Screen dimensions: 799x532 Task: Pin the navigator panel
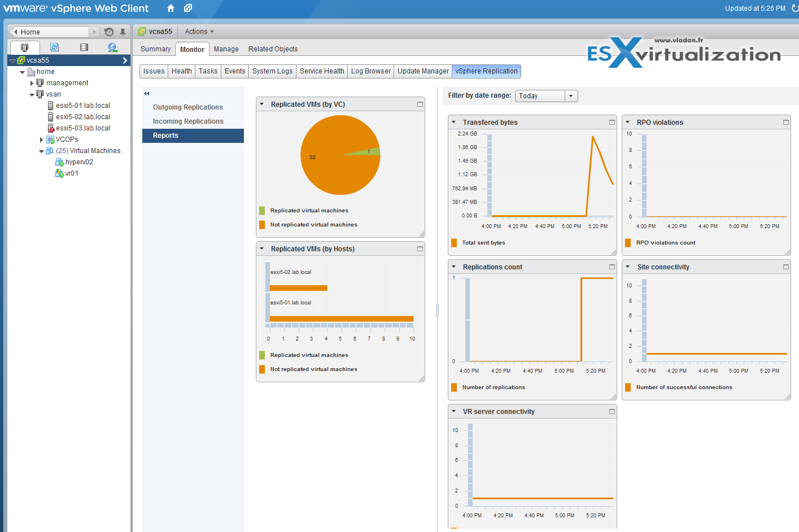pyautogui.click(x=123, y=32)
